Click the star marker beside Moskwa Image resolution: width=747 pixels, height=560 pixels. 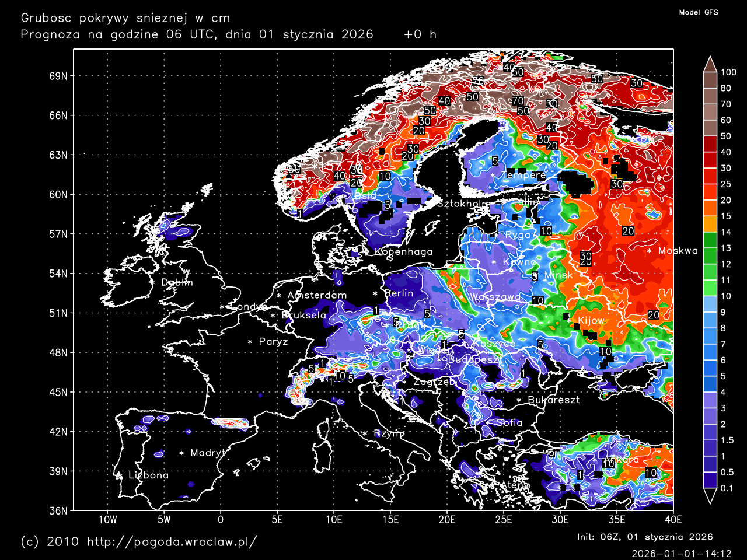coord(650,251)
